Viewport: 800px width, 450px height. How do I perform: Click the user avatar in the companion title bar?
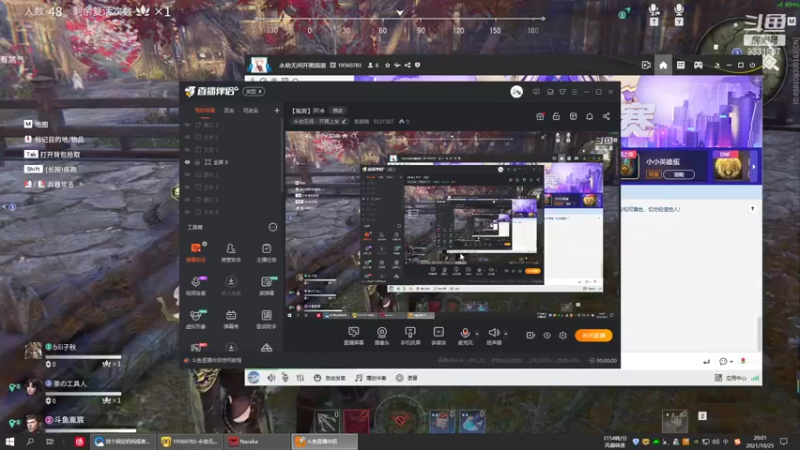tap(516, 92)
